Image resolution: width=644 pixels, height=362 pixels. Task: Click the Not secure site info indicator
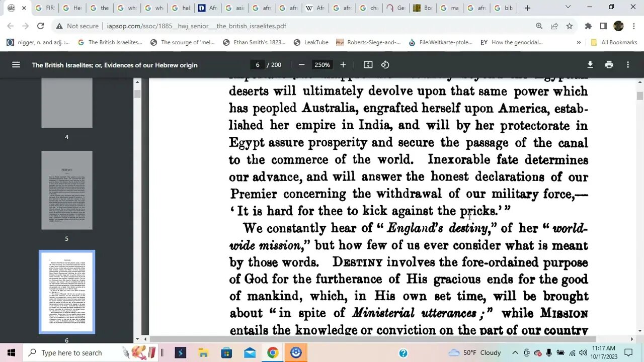click(x=77, y=26)
